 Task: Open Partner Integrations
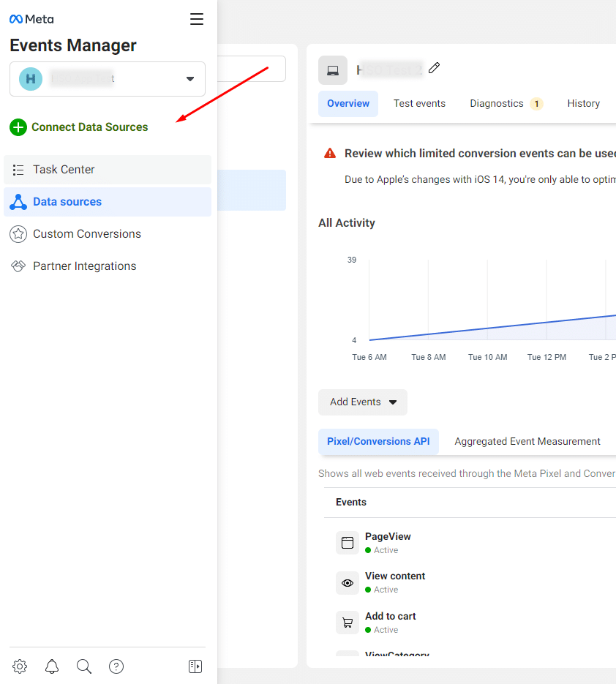click(x=83, y=266)
